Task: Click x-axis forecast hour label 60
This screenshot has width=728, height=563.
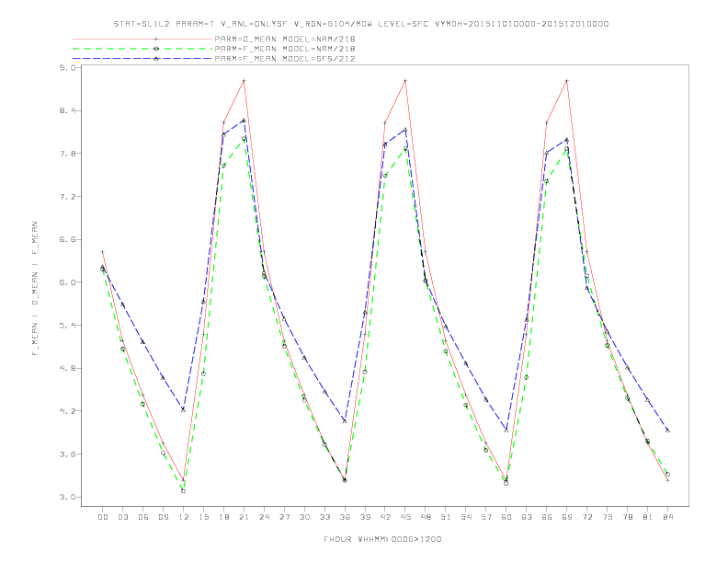Action: [x=506, y=517]
